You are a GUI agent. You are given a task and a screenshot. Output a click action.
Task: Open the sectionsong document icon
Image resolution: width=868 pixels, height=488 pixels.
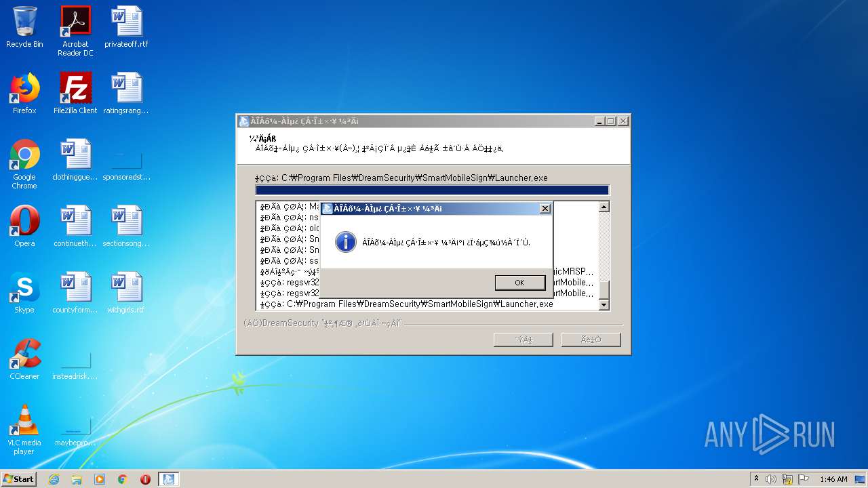(126, 226)
